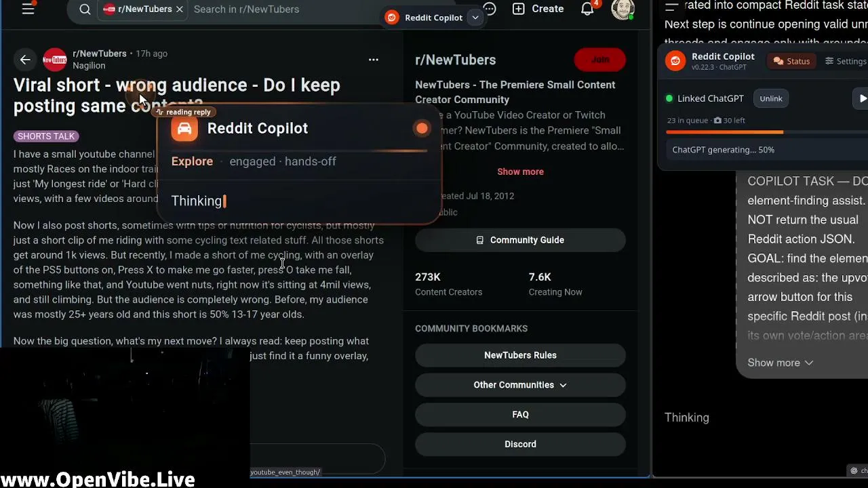Click the 273K Content Creators stat
Screen dimensions: 868x488
click(448, 284)
